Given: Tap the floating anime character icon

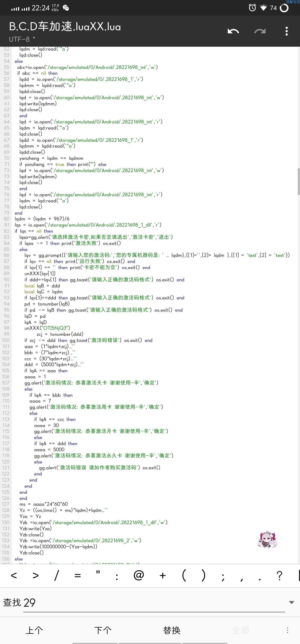Looking at the screenshot, I should click(x=267, y=539).
